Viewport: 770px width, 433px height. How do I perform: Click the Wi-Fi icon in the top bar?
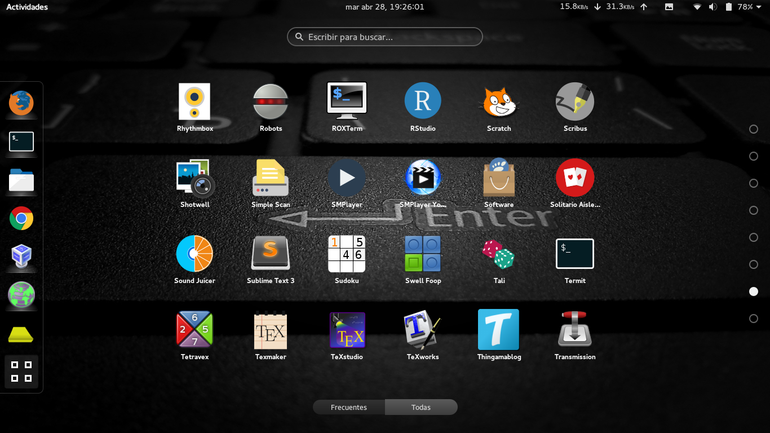pyautogui.click(x=697, y=7)
